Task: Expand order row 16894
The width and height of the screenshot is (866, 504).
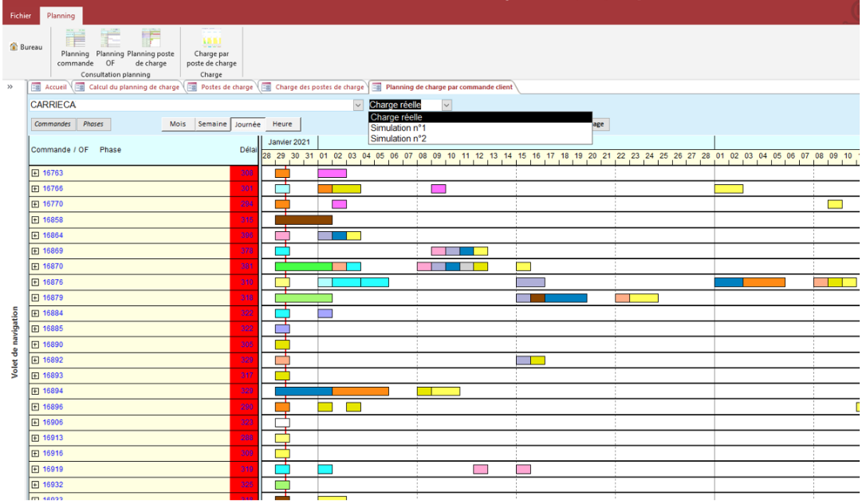Action: click(33, 391)
